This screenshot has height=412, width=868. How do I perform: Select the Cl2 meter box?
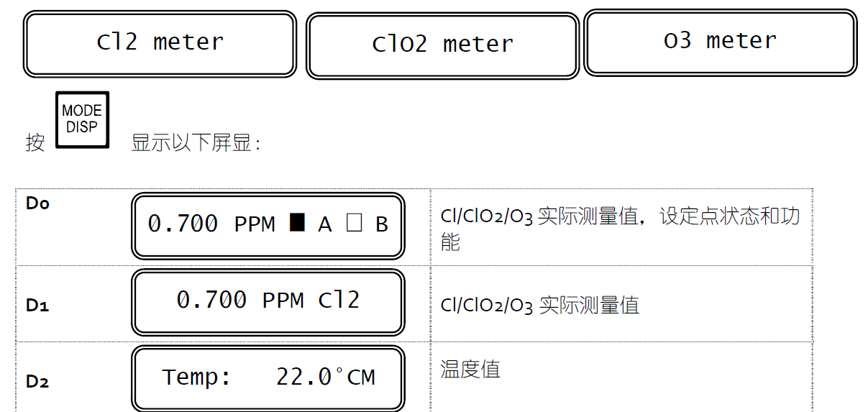tap(160, 43)
